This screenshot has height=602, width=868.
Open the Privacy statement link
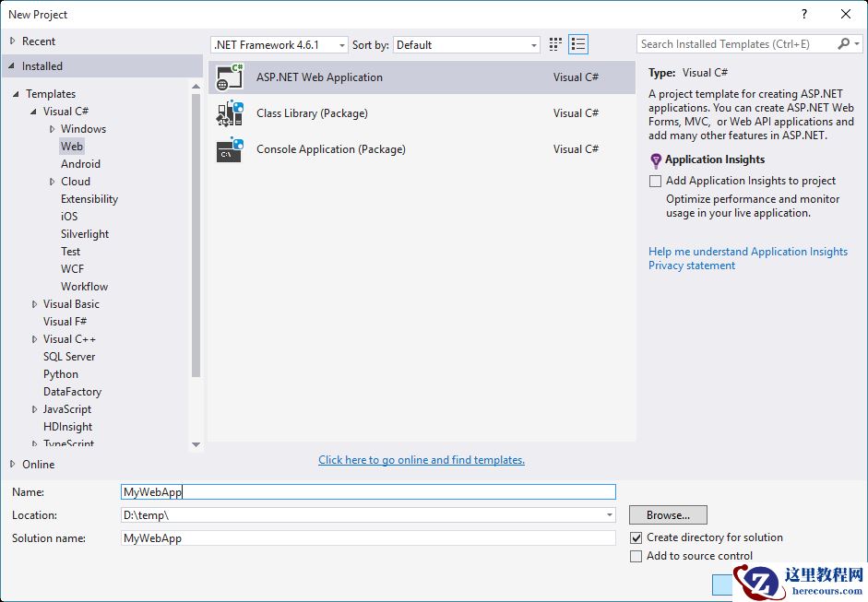tap(692, 266)
